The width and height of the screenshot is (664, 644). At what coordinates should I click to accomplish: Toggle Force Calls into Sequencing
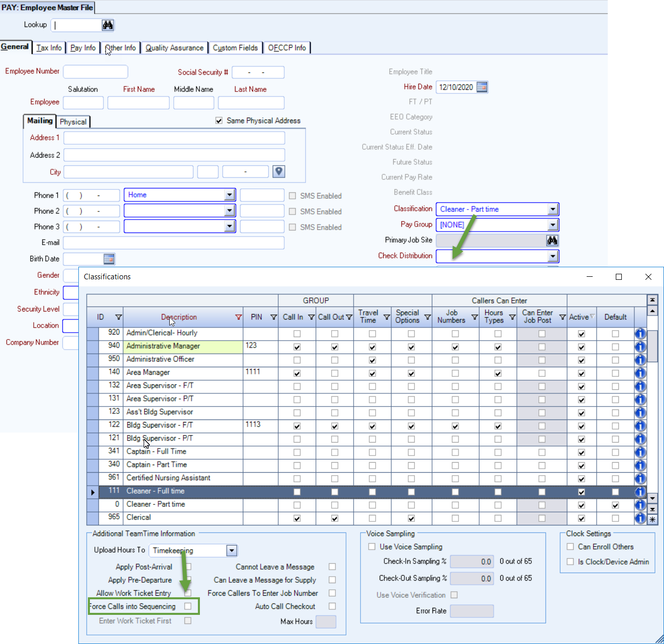click(x=188, y=606)
